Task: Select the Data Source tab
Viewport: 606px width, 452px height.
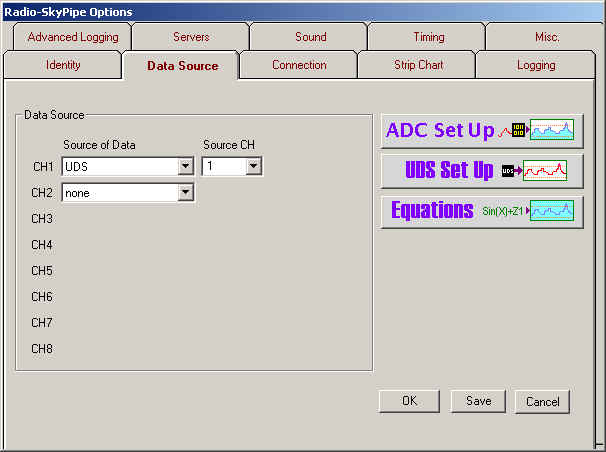Action: click(x=182, y=66)
